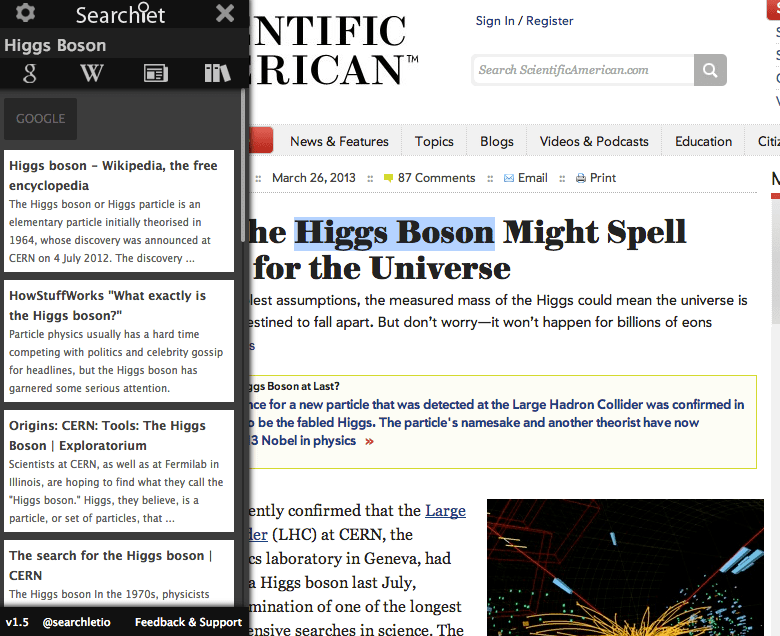Click the Feedback & Support link
Image resolution: width=780 pixels, height=636 pixels.
188,622
